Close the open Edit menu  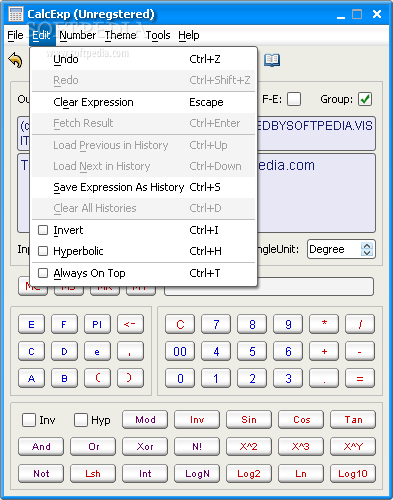[41, 35]
